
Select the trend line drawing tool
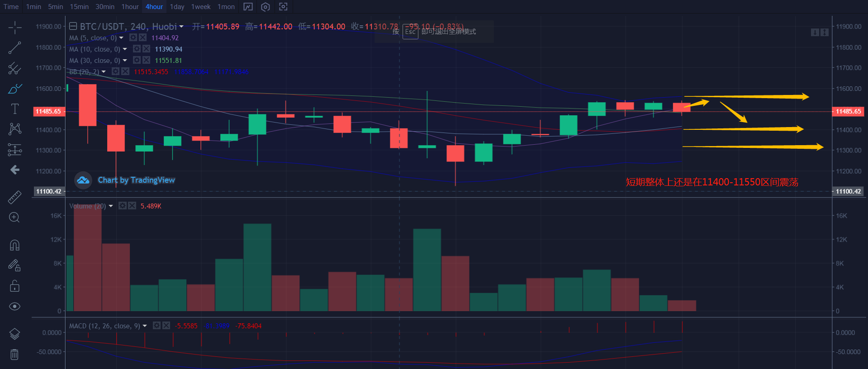(14, 48)
